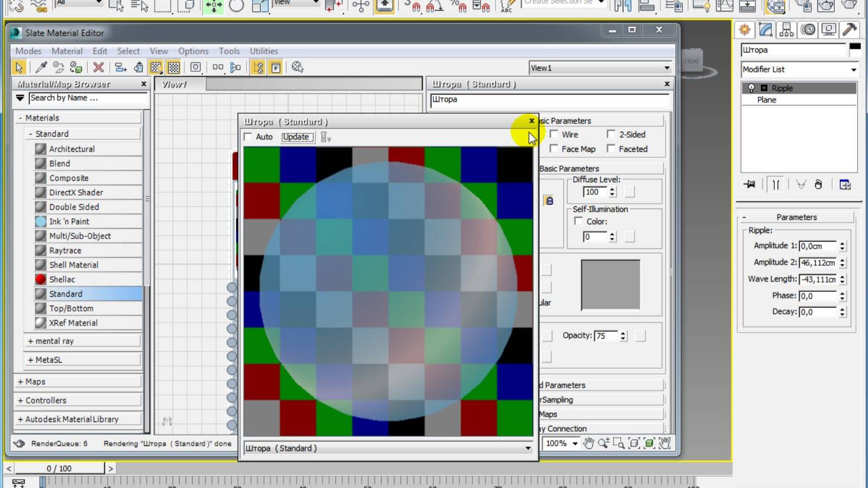Screen dimensions: 868x488
Task: Open the Material menu
Action: [67, 51]
